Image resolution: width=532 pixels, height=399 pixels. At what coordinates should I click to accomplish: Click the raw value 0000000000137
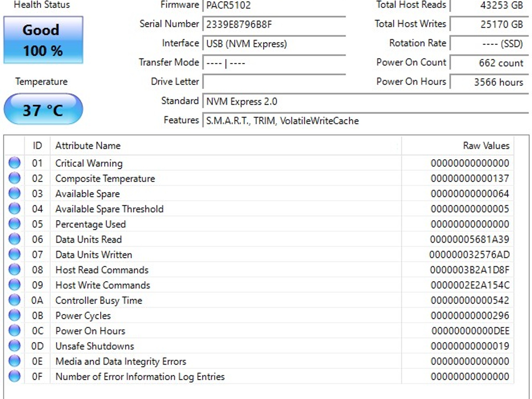coord(470,178)
